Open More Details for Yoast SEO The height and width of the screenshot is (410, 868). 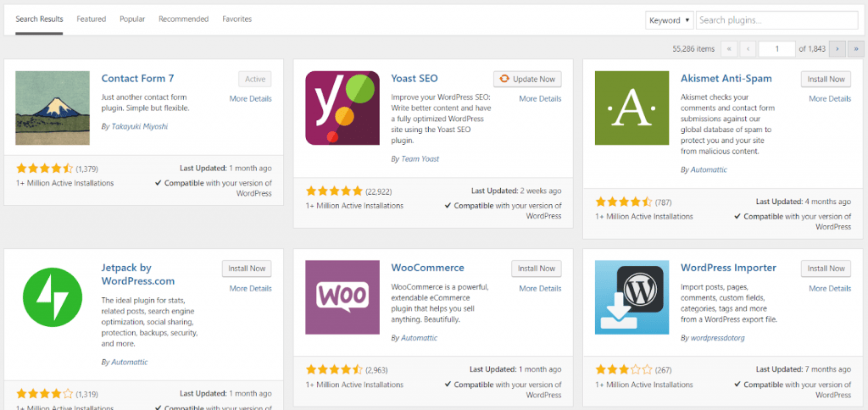click(x=540, y=99)
